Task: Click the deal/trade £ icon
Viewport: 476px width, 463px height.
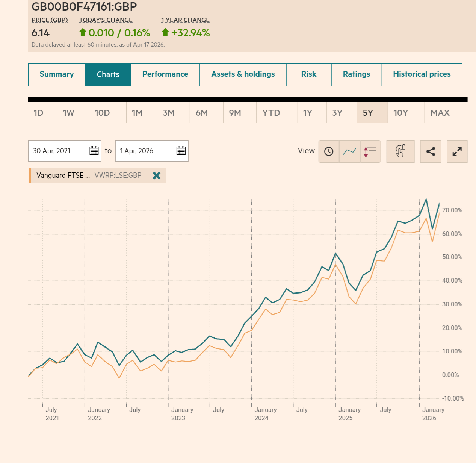Action: 400,151
